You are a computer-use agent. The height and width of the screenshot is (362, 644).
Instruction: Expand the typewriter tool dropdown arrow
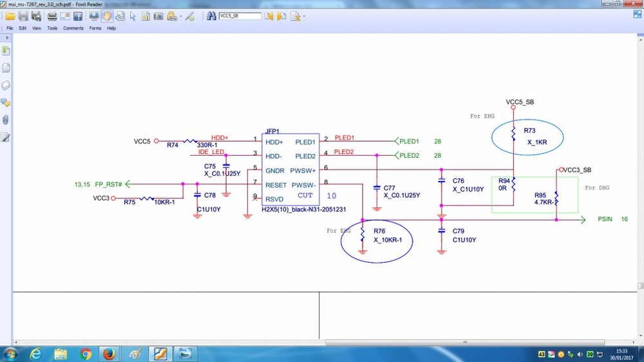point(181,15)
